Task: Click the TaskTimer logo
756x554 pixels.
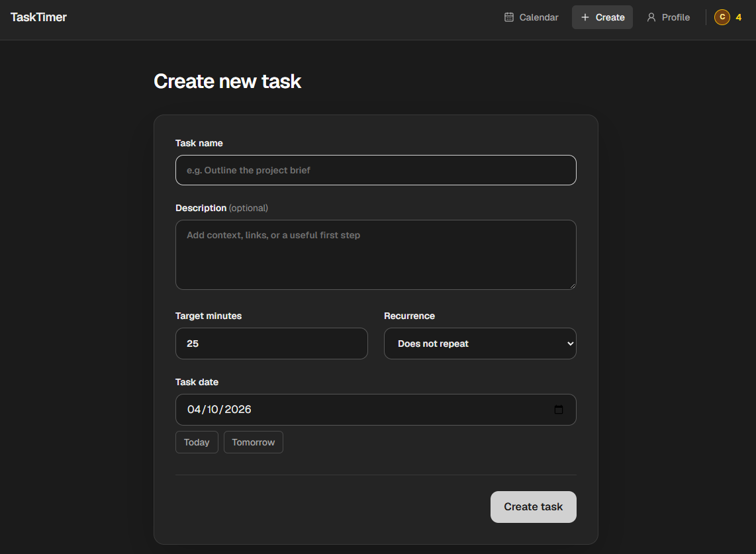Action: coord(38,17)
